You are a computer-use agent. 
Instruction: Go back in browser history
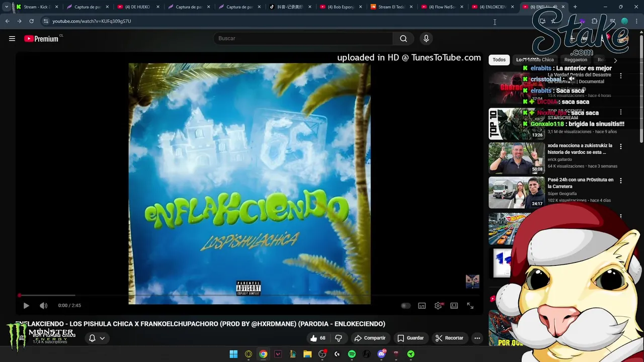[7, 21]
